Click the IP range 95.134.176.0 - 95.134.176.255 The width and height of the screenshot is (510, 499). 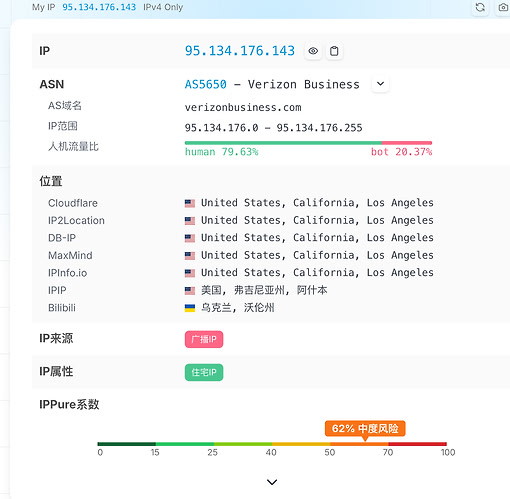(273, 128)
